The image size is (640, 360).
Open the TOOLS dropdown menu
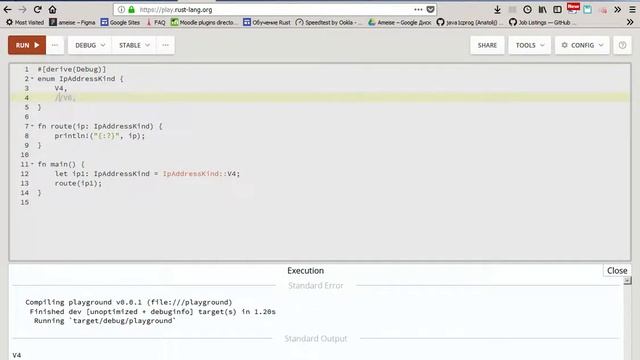[x=529, y=45]
